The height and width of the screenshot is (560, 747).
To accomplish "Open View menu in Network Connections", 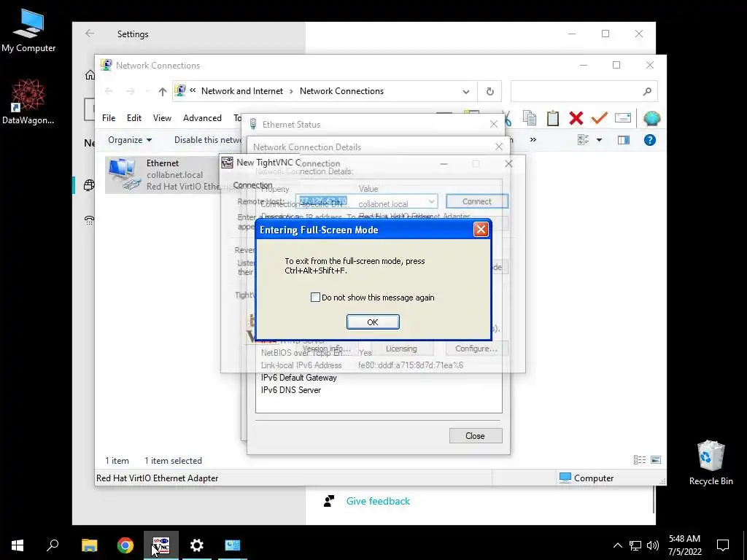I will (x=162, y=117).
